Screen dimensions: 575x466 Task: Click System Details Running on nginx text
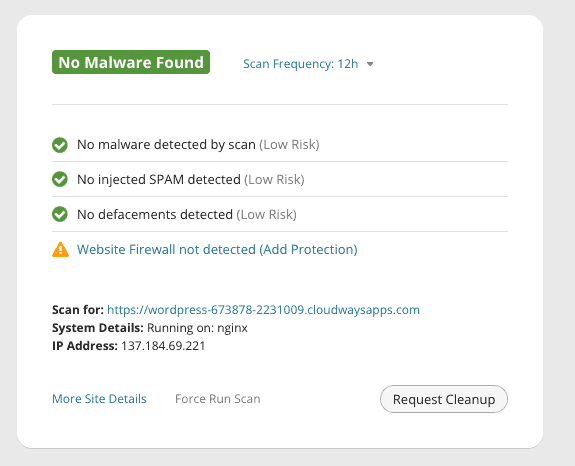pos(150,328)
